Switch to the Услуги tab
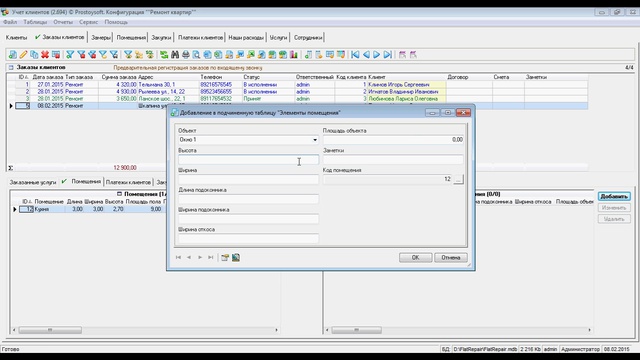 pos(278,38)
